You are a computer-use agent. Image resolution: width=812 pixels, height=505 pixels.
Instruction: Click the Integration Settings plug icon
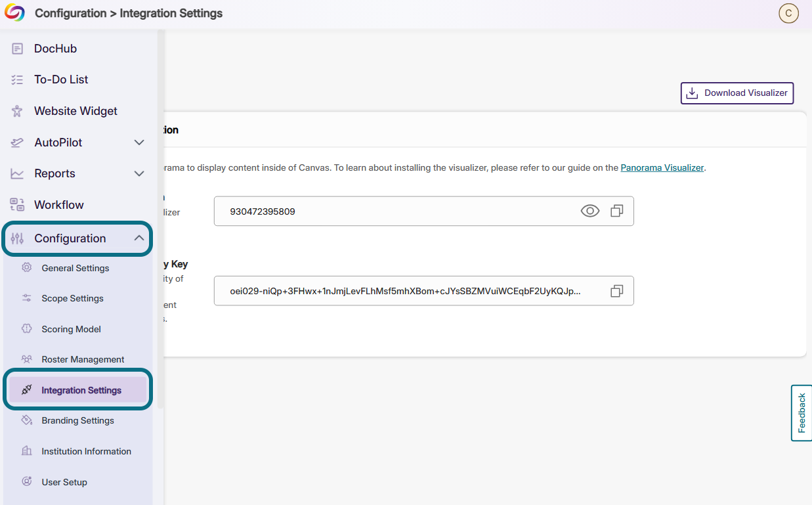click(x=27, y=390)
